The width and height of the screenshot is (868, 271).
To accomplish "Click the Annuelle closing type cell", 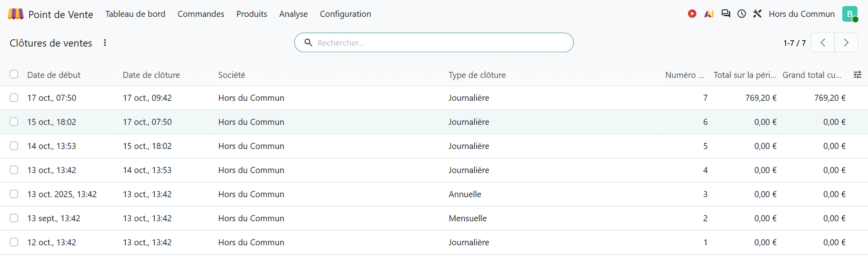I will pos(465,194).
